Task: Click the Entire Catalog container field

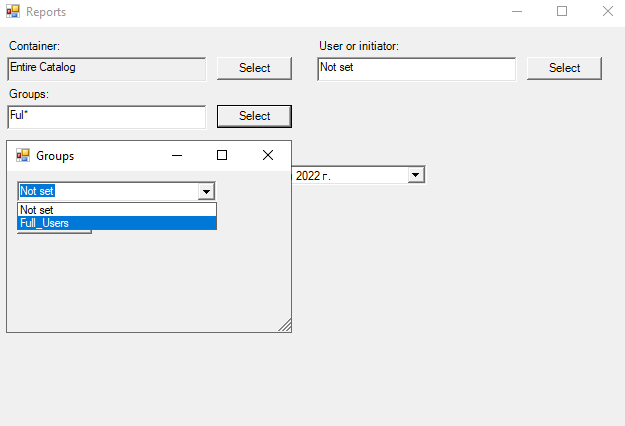Action: [x=106, y=68]
